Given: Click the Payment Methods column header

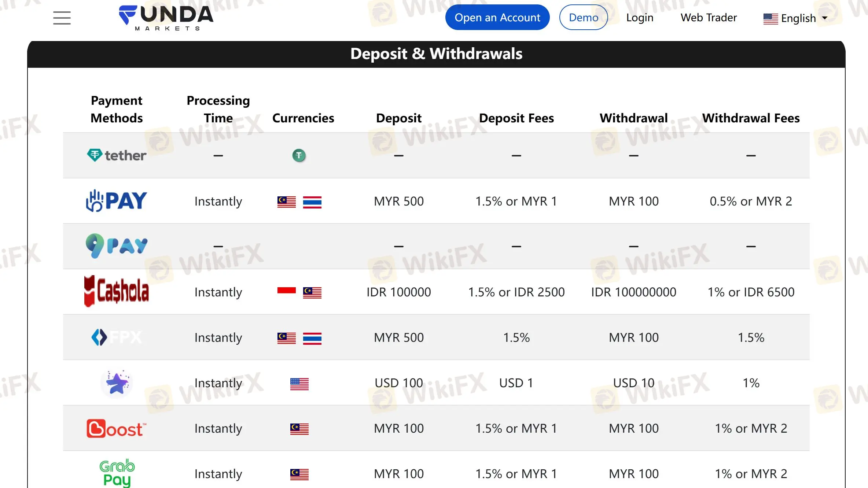Looking at the screenshot, I should 117,109.
